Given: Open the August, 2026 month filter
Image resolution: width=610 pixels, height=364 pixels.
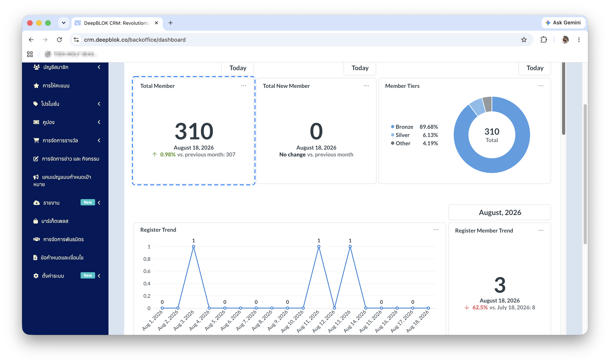Looking at the screenshot, I should coord(500,212).
